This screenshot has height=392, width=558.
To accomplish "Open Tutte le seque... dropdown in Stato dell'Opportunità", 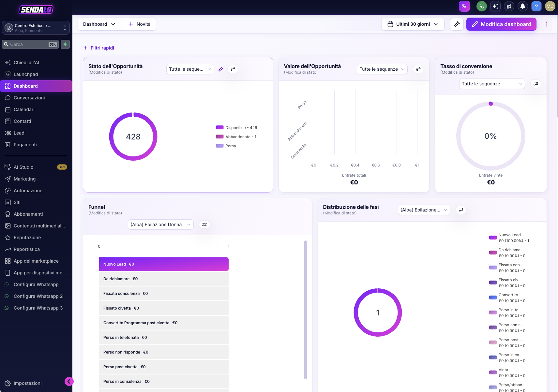I will [190, 69].
